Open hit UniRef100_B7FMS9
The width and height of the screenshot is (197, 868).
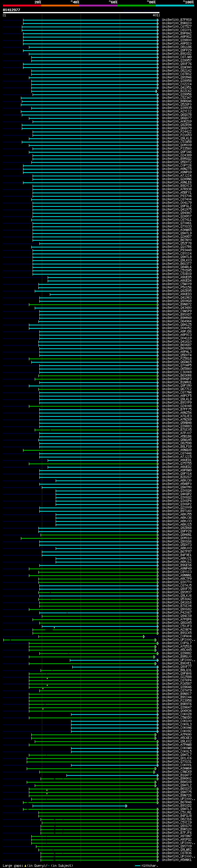(x=176, y=20)
